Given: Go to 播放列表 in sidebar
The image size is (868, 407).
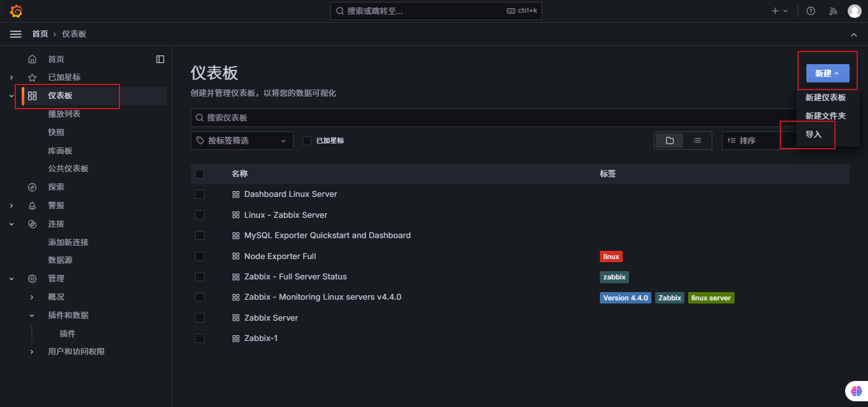Looking at the screenshot, I should coord(64,114).
